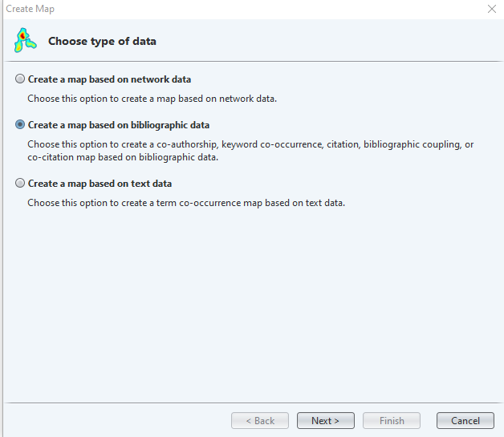This screenshot has height=437, width=504.
Task: Click the network data option description sentence
Action: (x=152, y=99)
